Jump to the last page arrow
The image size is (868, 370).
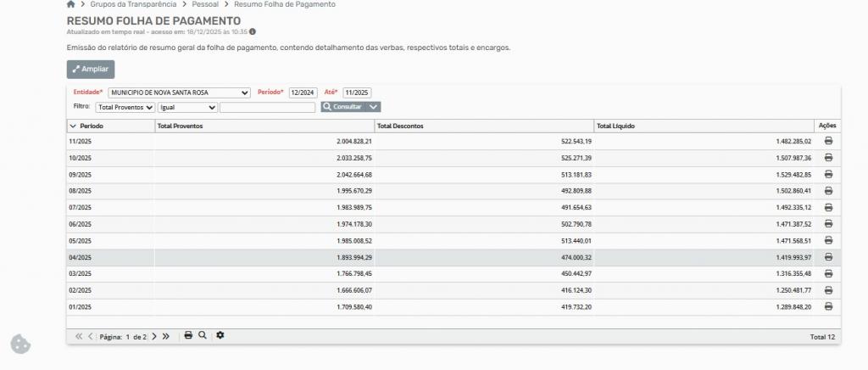166,337
